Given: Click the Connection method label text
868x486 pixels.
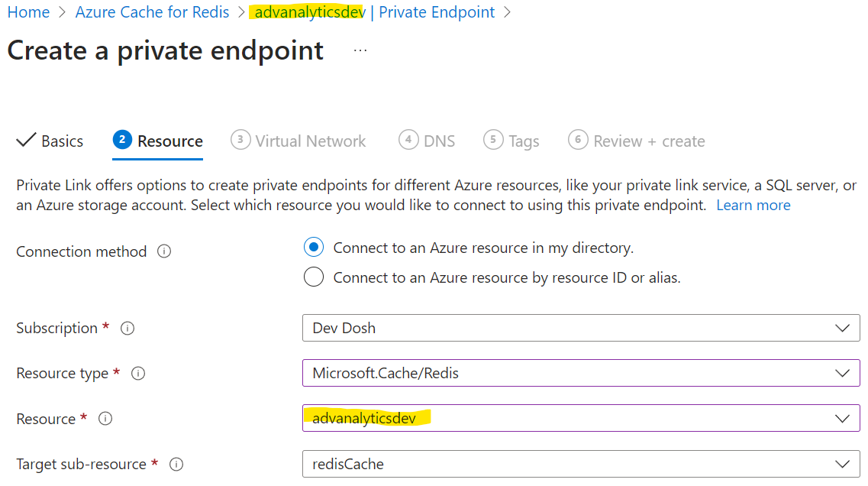Looking at the screenshot, I should click(82, 251).
